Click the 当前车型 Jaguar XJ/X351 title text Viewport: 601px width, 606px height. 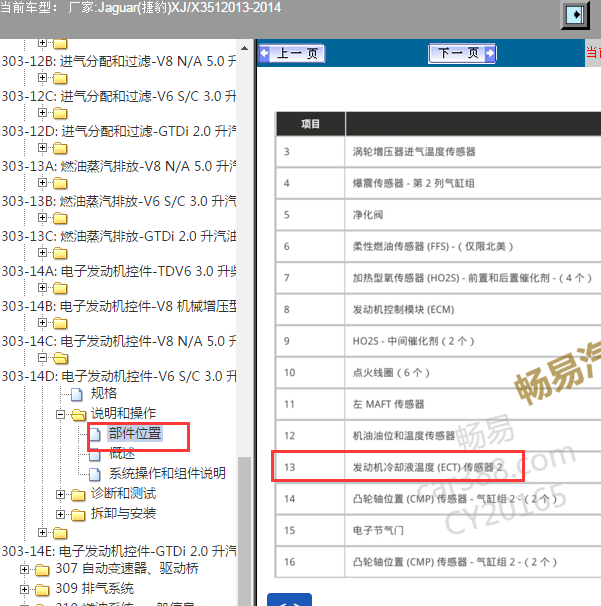[141, 7]
